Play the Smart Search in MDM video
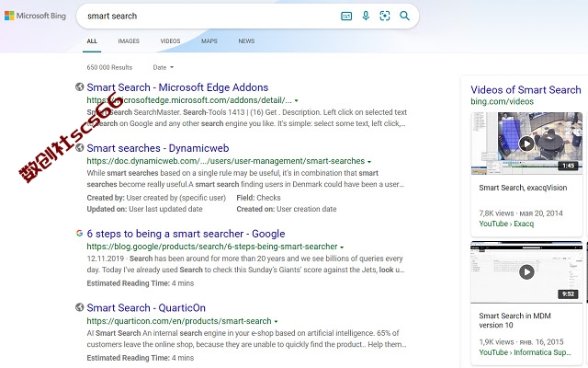588x368 pixels. (526, 272)
